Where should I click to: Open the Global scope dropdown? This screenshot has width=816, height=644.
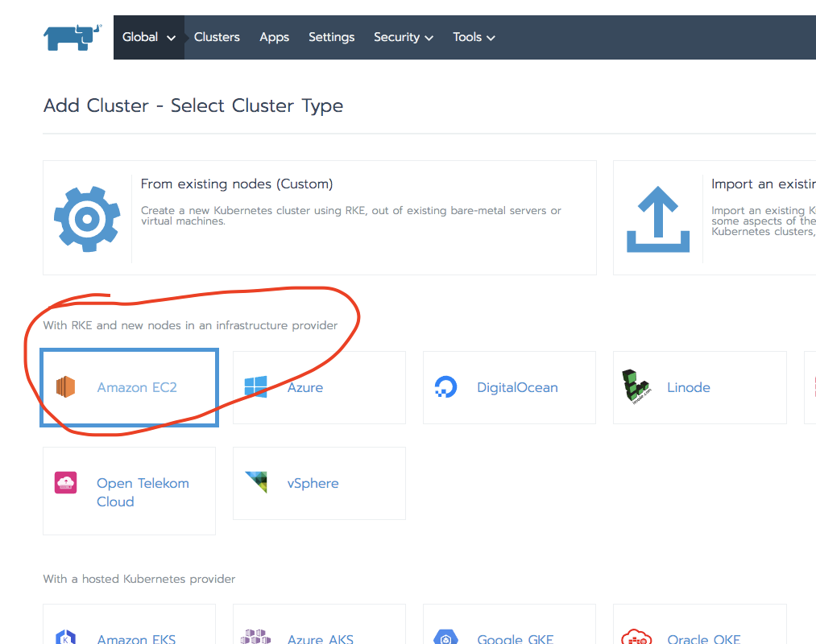tap(149, 38)
